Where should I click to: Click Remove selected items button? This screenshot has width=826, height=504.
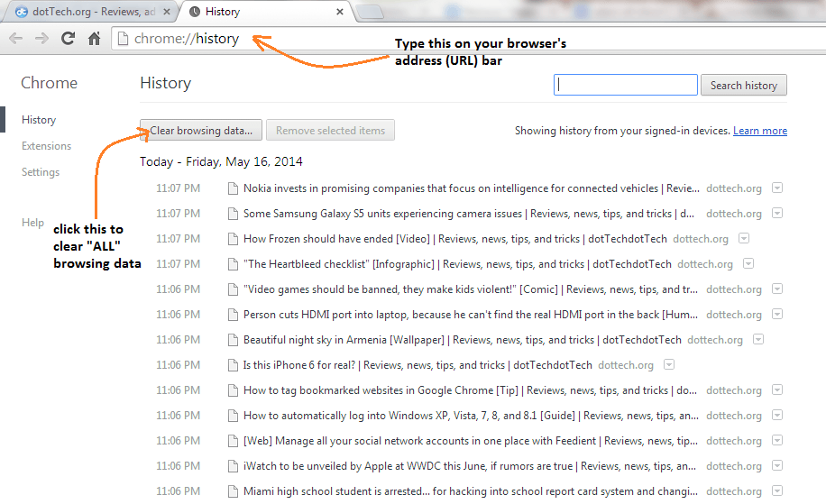tap(330, 130)
